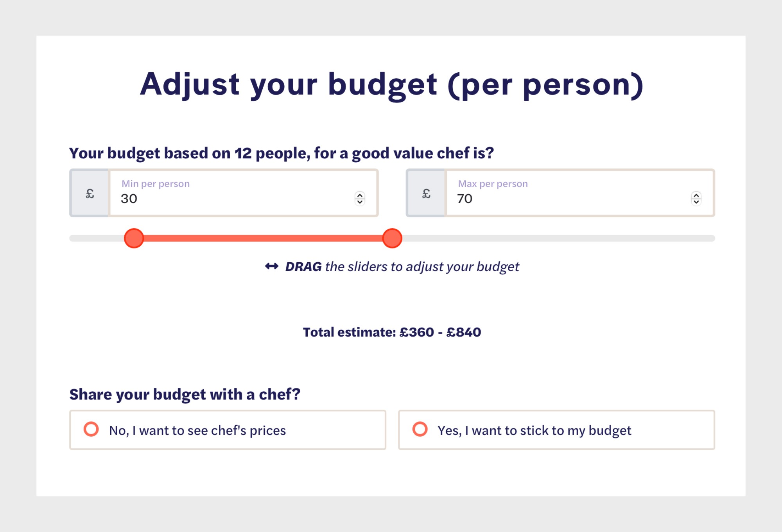Click the red selected range of the slider
The width and height of the screenshot is (782, 532).
(263, 238)
